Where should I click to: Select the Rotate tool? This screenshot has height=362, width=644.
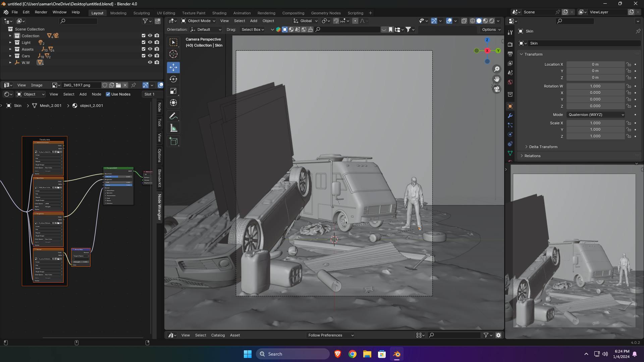[x=173, y=79]
